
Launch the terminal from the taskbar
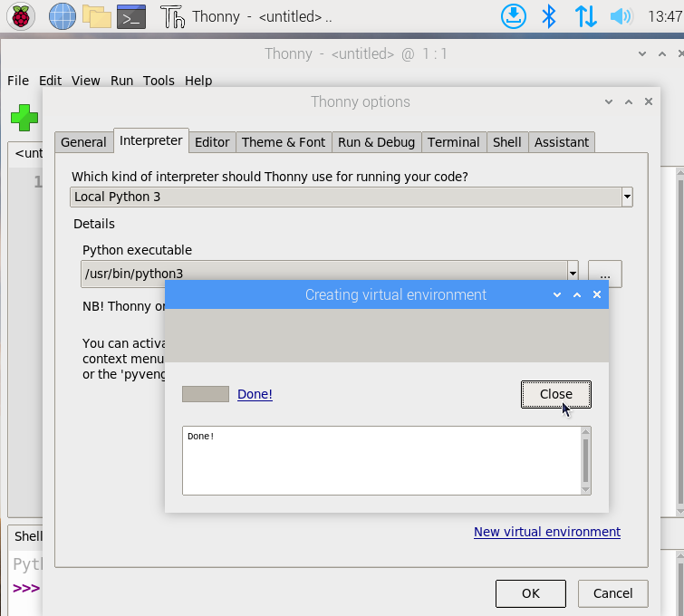131,16
